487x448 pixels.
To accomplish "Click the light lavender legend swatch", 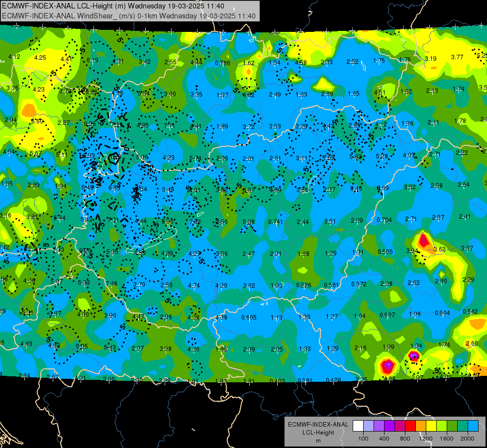I will (x=369, y=426).
